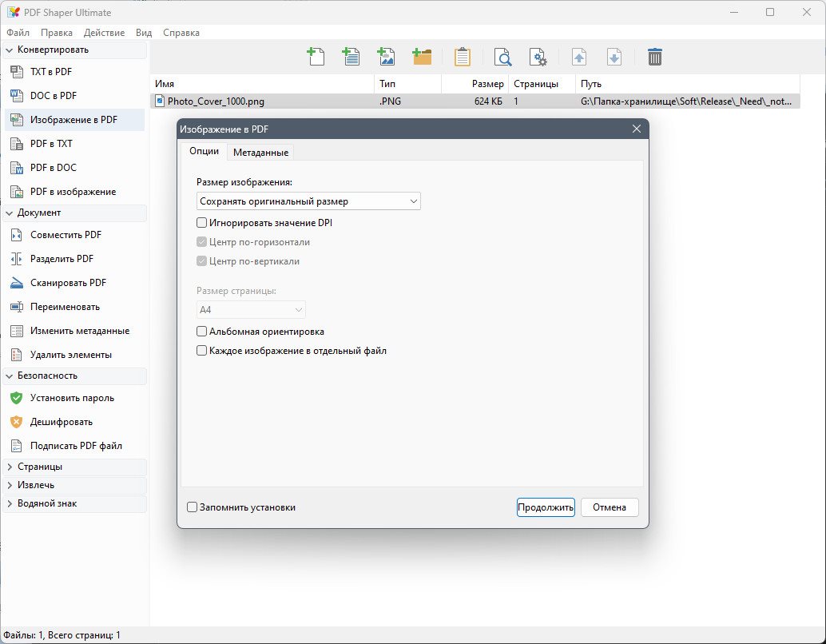Open the Размер страницы A4 dropdown
This screenshot has width=826, height=644.
click(x=251, y=310)
